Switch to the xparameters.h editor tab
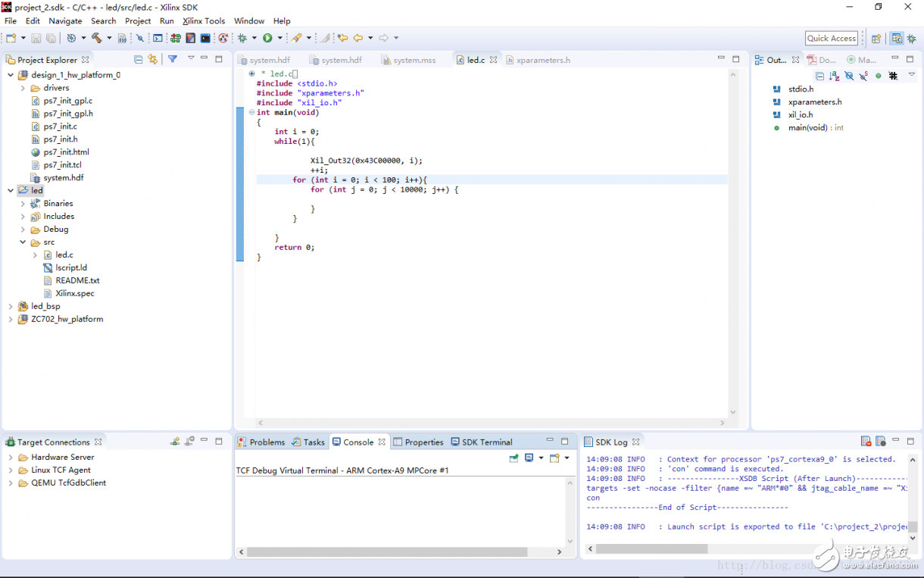The image size is (924, 578). click(543, 60)
